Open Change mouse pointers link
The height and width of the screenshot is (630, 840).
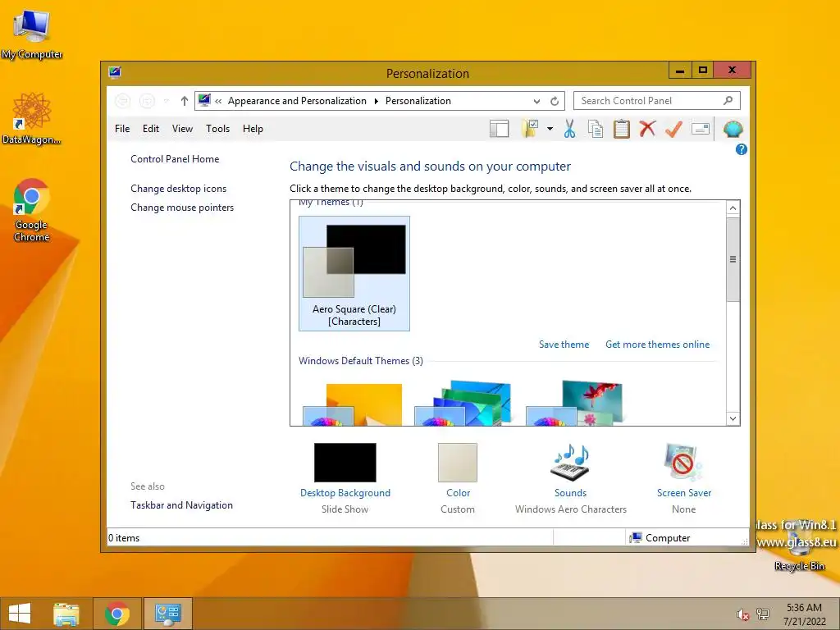(x=182, y=208)
